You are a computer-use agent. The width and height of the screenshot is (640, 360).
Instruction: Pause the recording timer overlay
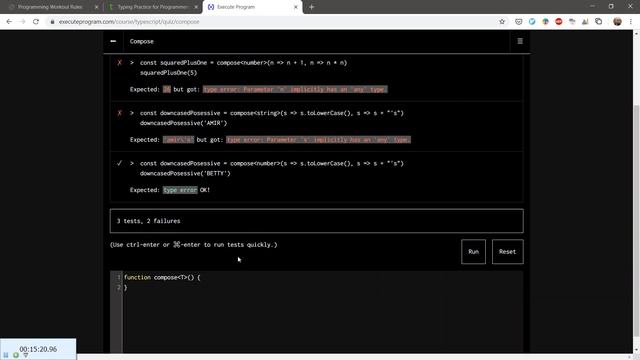[6, 355]
